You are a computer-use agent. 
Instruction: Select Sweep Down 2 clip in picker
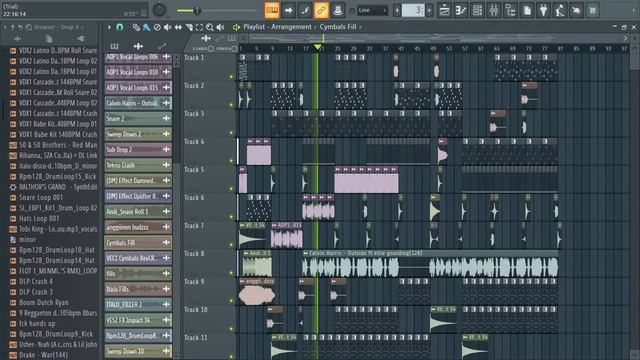[138, 134]
